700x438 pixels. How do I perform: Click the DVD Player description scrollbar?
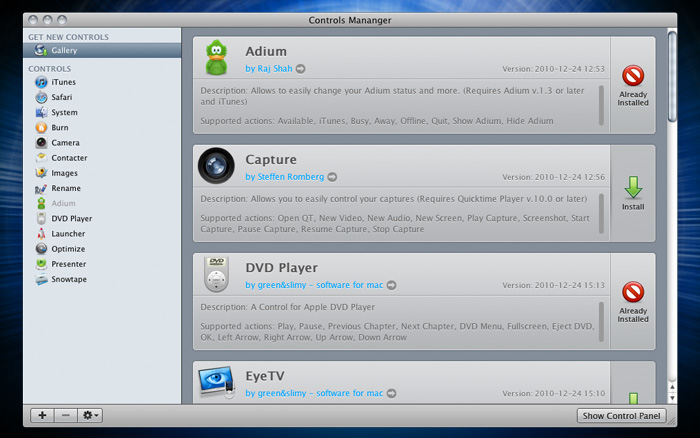tap(601, 322)
